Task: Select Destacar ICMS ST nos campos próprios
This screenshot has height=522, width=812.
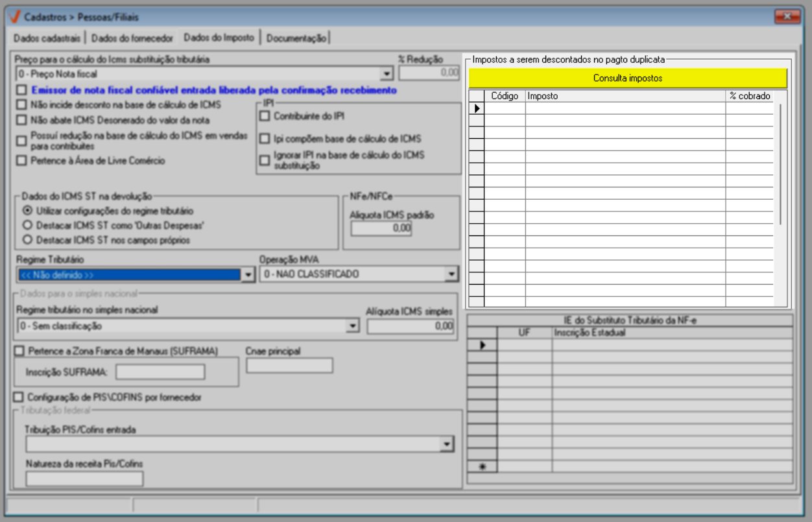Action: tap(27, 240)
